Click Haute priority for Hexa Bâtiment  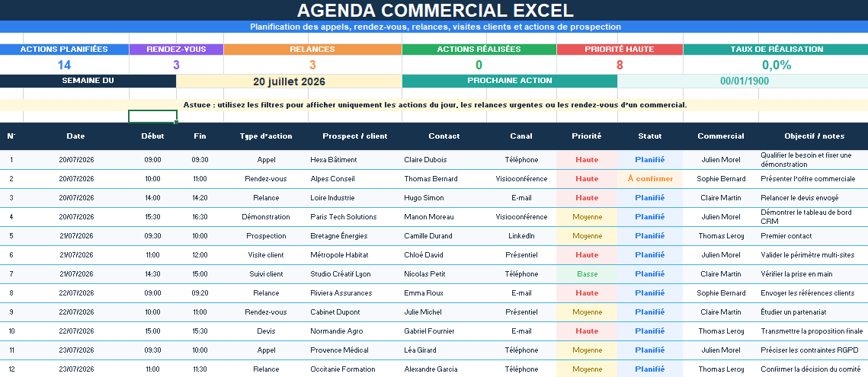[587, 160]
